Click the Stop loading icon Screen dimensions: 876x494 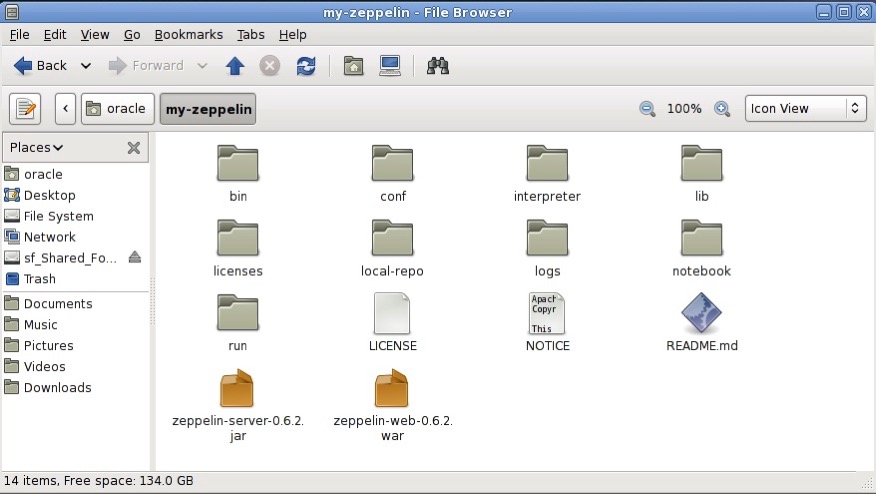pyautogui.click(x=270, y=66)
